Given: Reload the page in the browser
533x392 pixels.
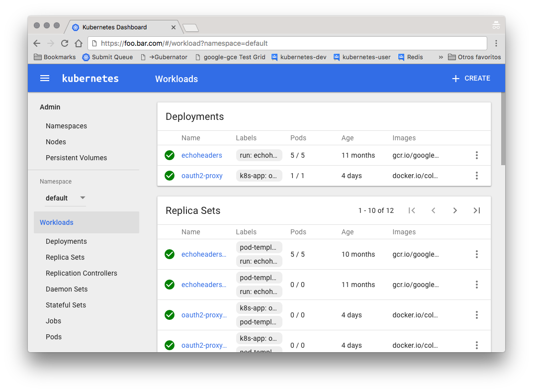Looking at the screenshot, I should tap(64, 43).
